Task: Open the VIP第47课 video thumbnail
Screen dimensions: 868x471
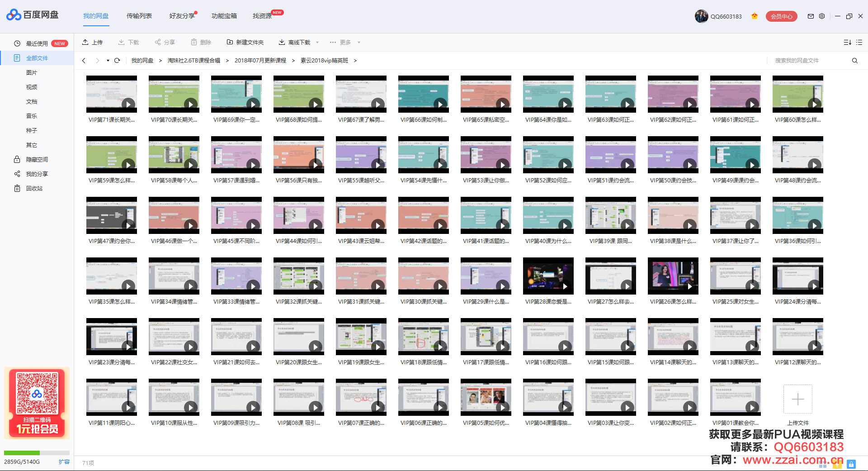Action: [112, 215]
